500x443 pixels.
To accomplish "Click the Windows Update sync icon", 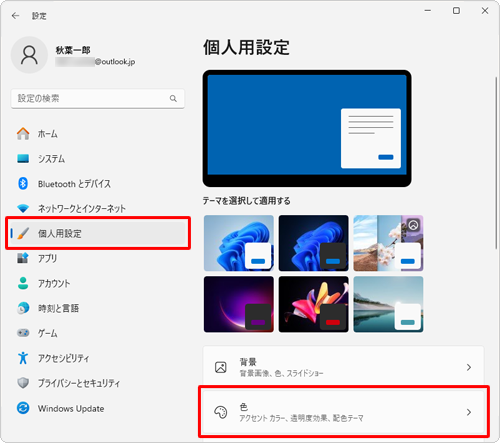I will click(23, 408).
